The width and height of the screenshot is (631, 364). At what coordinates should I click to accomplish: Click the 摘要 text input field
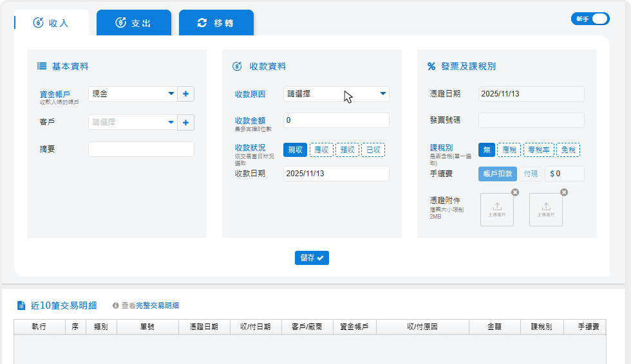141,149
